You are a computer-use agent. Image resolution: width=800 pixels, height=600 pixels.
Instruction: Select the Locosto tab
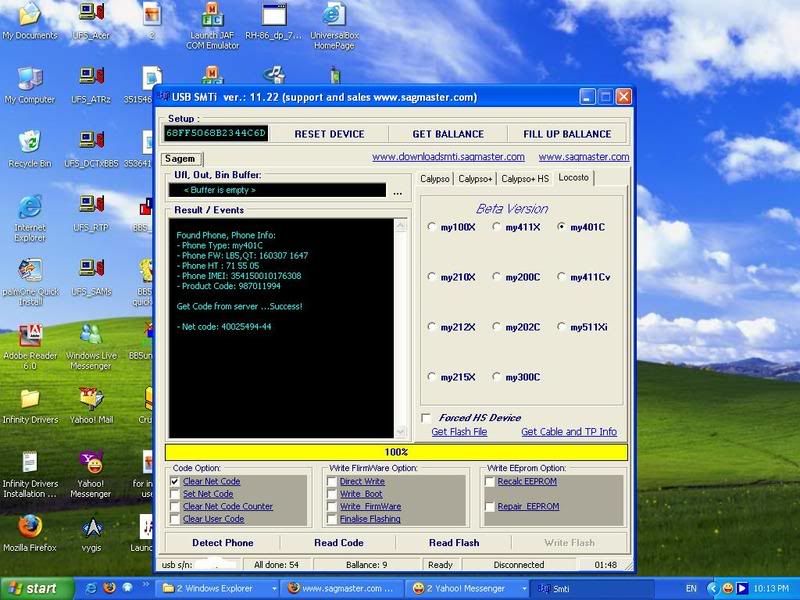point(573,178)
